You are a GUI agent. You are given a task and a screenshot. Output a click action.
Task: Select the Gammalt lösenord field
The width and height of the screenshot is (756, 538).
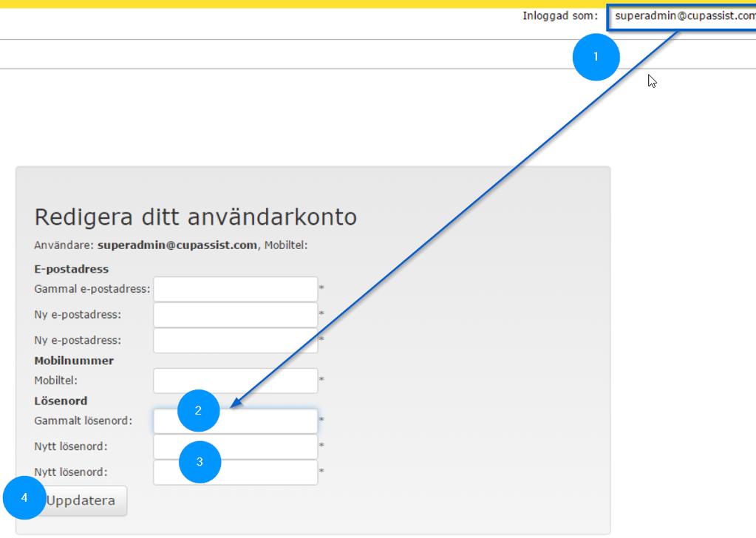tap(235, 420)
